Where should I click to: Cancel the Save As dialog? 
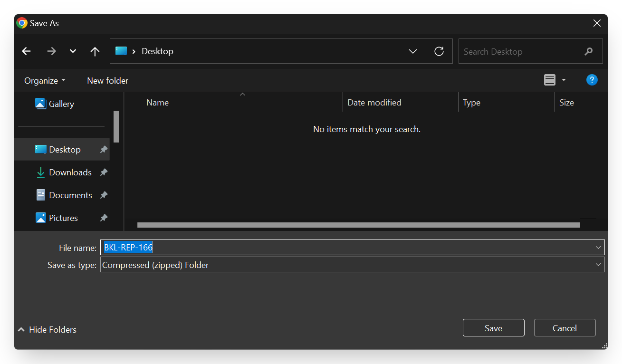pyautogui.click(x=565, y=328)
